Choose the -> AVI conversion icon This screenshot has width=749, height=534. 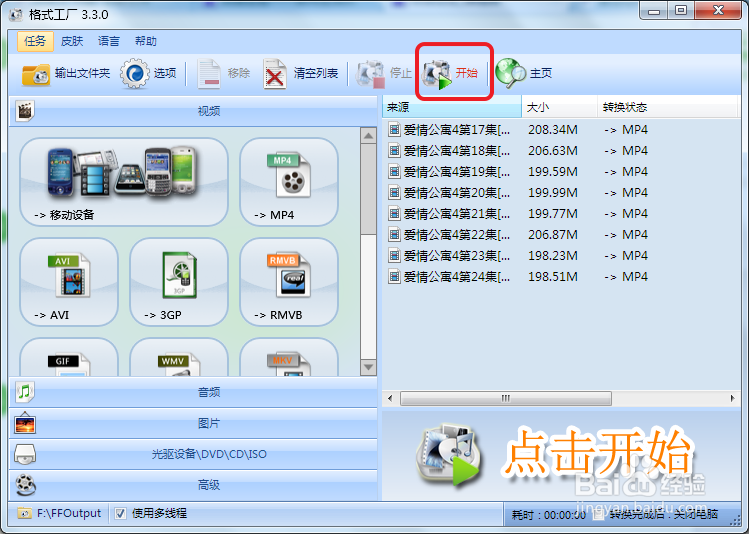[x=69, y=282]
